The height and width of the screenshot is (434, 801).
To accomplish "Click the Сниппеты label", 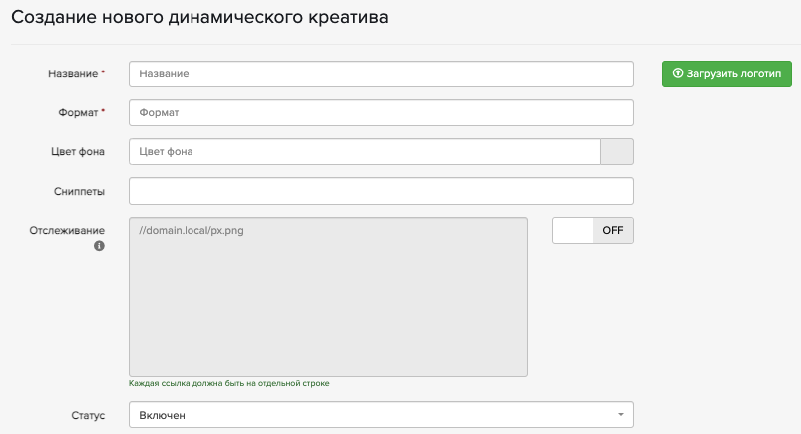I will pos(79,191).
